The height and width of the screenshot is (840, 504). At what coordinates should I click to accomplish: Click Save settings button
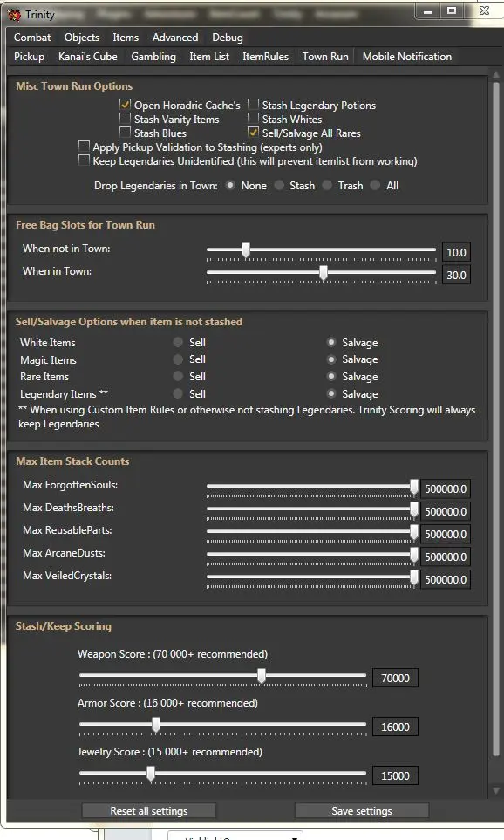(x=362, y=810)
